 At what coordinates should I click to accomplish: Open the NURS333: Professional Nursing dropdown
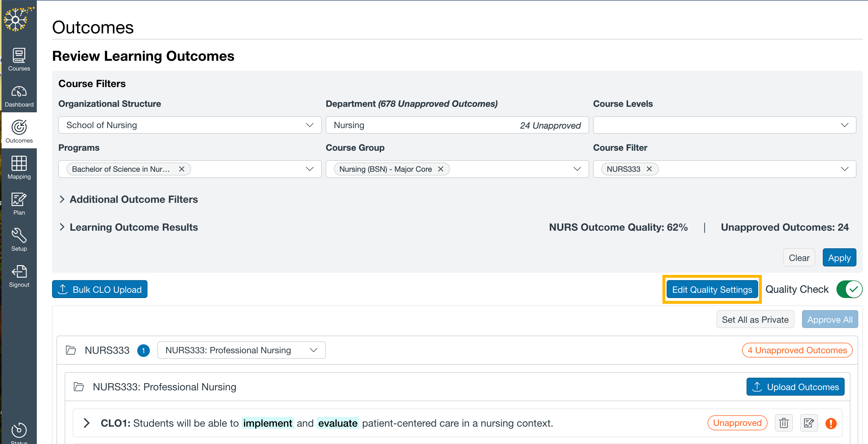click(x=241, y=350)
